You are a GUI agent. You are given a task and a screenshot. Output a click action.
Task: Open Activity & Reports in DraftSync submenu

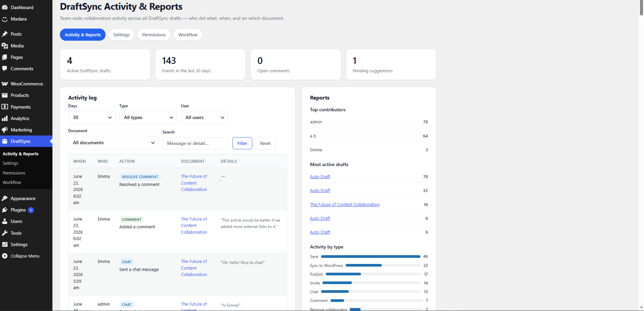[21, 154]
